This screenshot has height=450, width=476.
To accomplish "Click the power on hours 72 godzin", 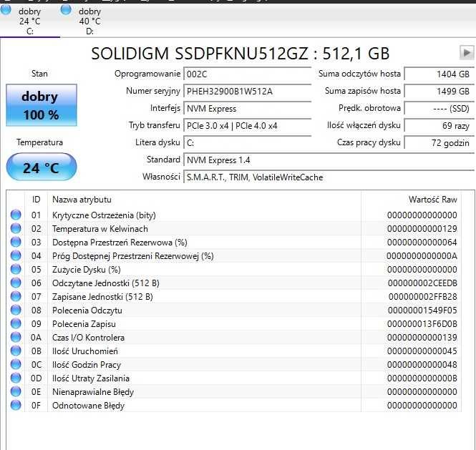I will pos(439,142).
